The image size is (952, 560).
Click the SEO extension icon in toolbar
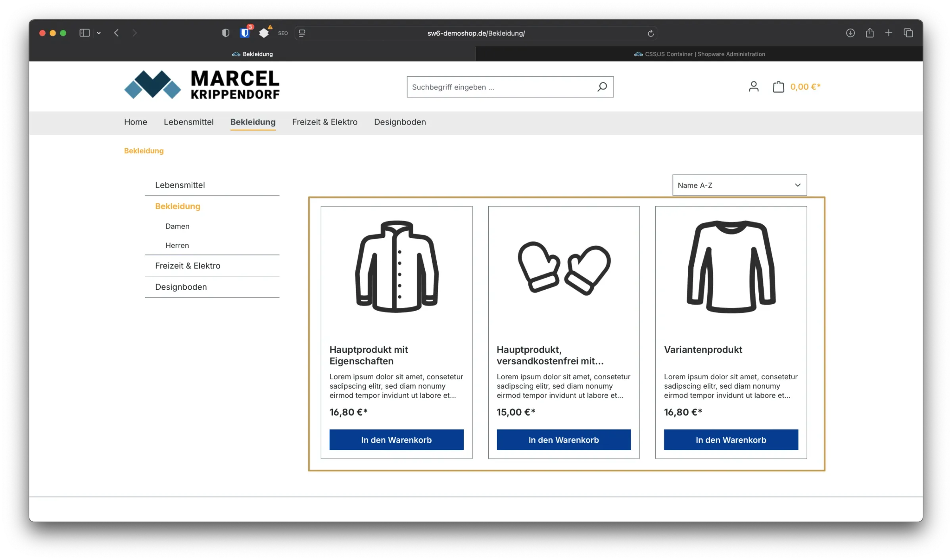pyautogui.click(x=283, y=33)
